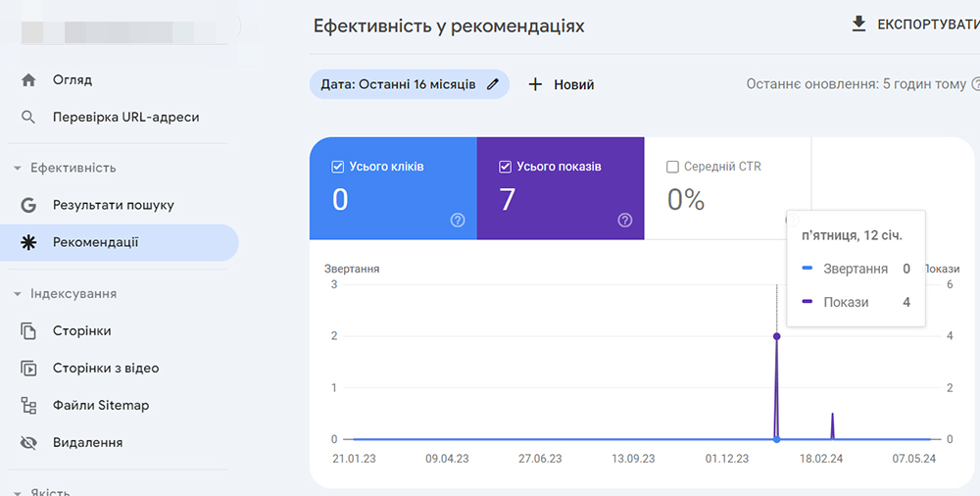This screenshot has height=496, width=980.
Task: Open help icon on Усього кліків card
Action: pos(458,220)
